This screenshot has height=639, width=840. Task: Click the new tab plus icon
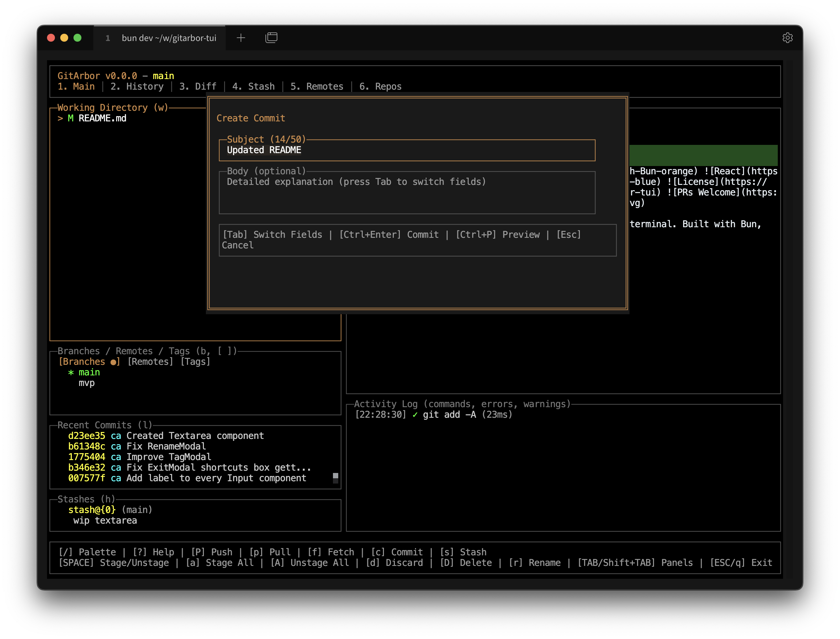coord(241,38)
